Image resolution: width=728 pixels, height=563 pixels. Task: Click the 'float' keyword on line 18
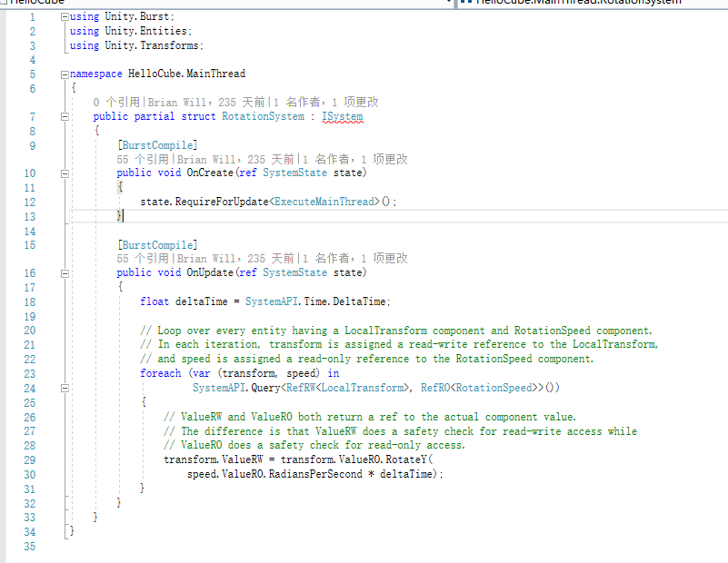155,301
